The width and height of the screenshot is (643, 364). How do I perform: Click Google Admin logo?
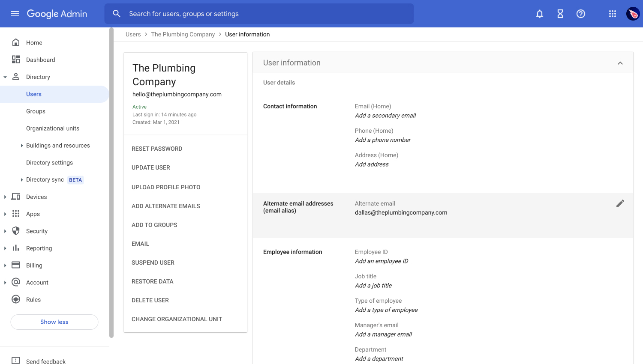[57, 14]
